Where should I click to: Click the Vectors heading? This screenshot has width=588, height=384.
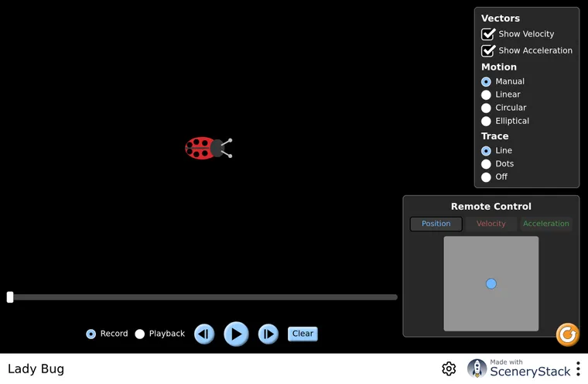(501, 19)
